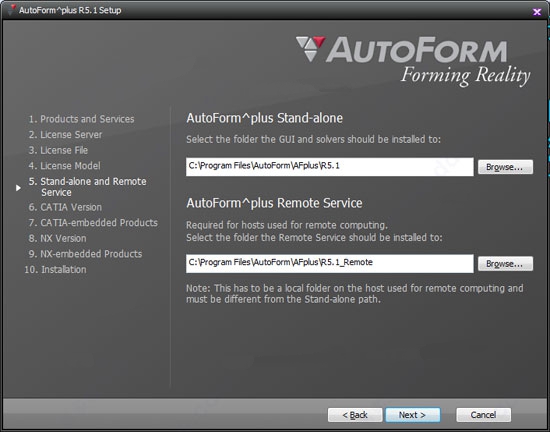
Task: Click the setup icon in title bar
Action: [12, 10]
